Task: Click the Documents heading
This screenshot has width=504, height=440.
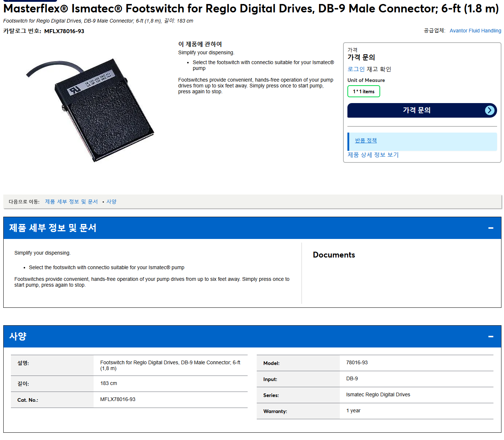Action: tap(334, 255)
